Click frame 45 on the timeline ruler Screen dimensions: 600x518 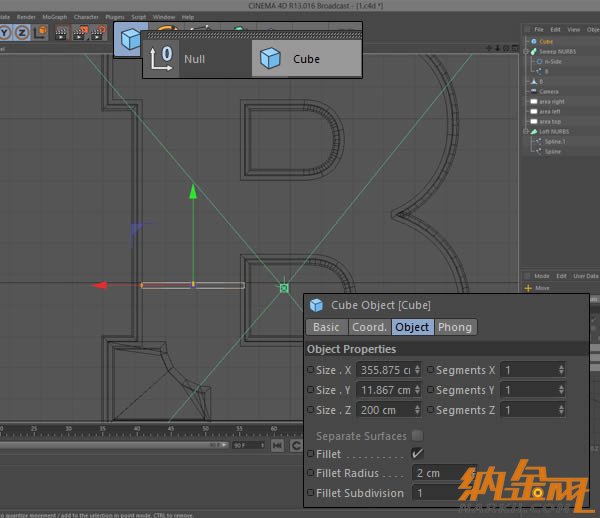tap(171, 428)
